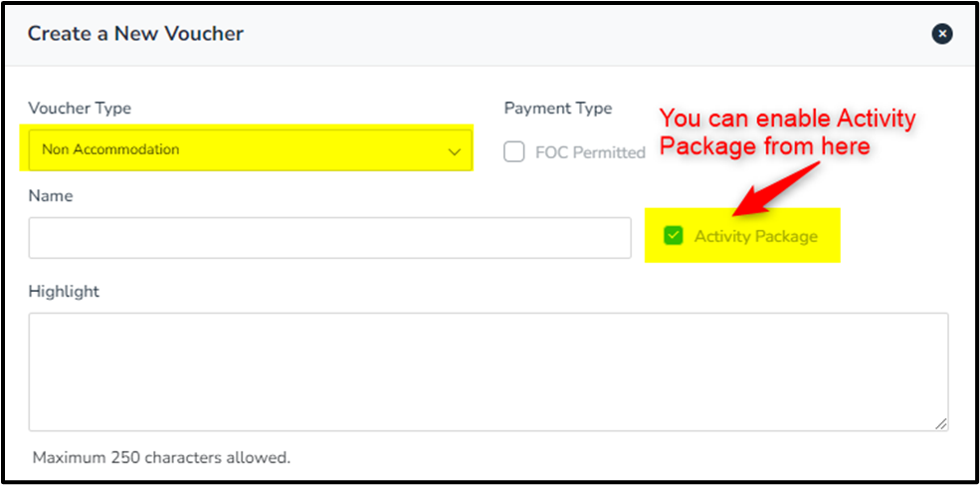Click the "Create a New Voucher" title
The height and width of the screenshot is (485, 980).
coord(135,34)
